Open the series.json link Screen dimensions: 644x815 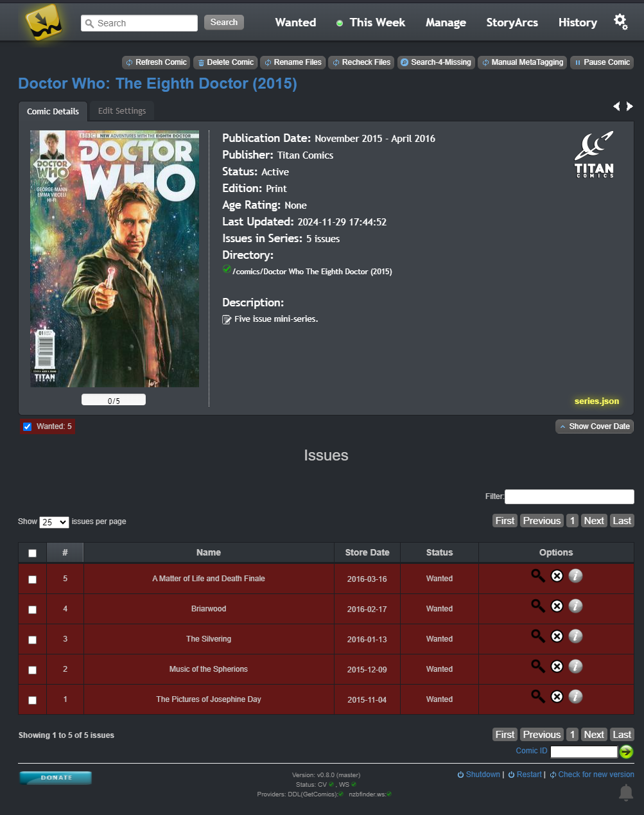[596, 401]
